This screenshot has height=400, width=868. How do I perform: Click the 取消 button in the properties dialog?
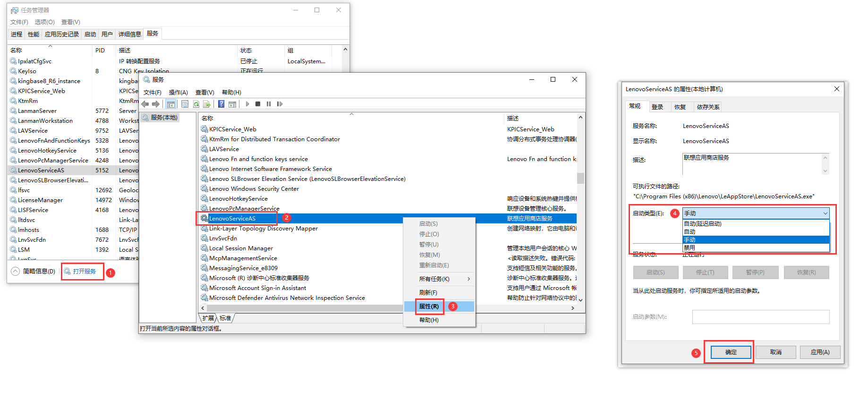(x=776, y=352)
